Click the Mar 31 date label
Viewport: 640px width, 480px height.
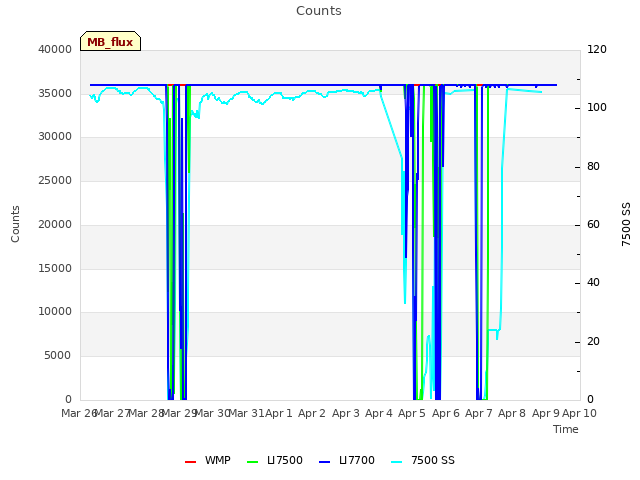tap(246, 413)
